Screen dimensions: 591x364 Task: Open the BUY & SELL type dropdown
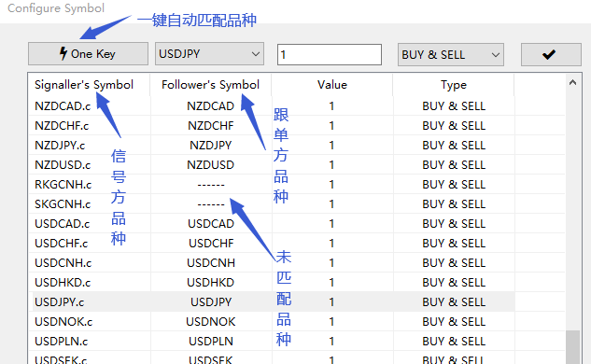point(451,55)
